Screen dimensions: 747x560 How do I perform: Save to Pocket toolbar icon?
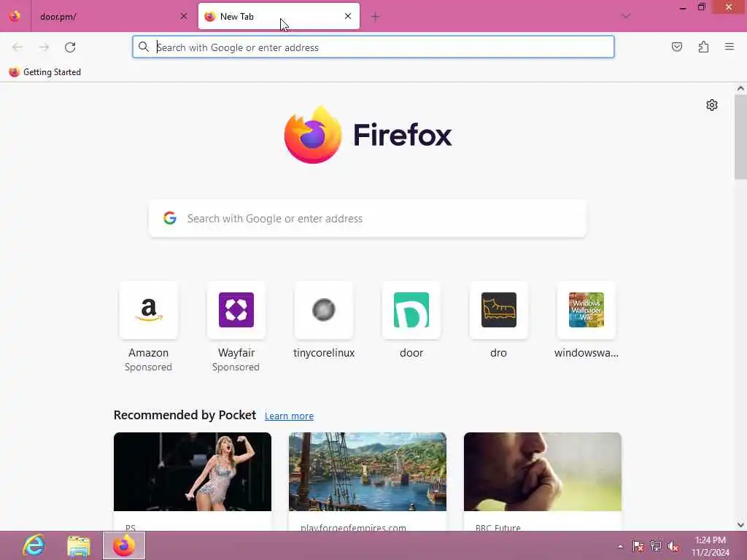tap(677, 47)
